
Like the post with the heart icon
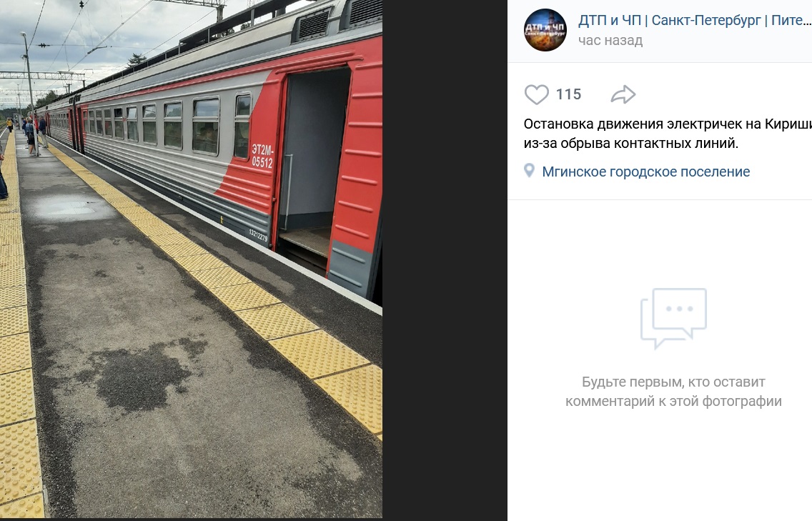click(x=537, y=94)
